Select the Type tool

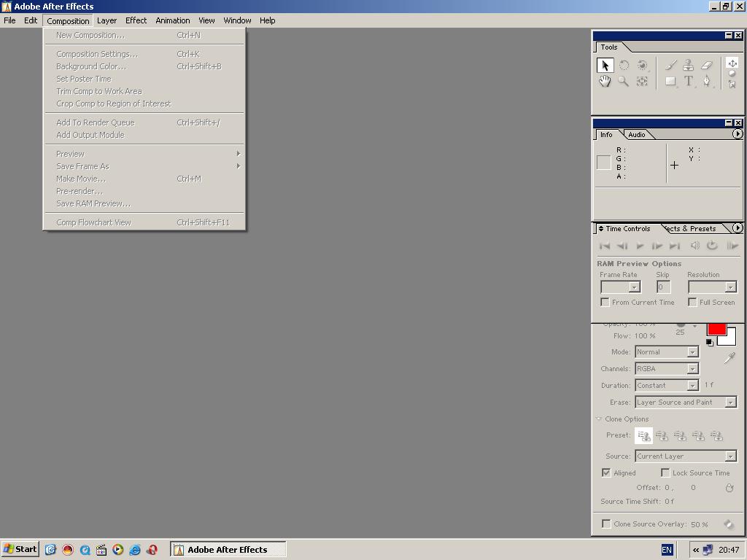pyautogui.click(x=689, y=82)
